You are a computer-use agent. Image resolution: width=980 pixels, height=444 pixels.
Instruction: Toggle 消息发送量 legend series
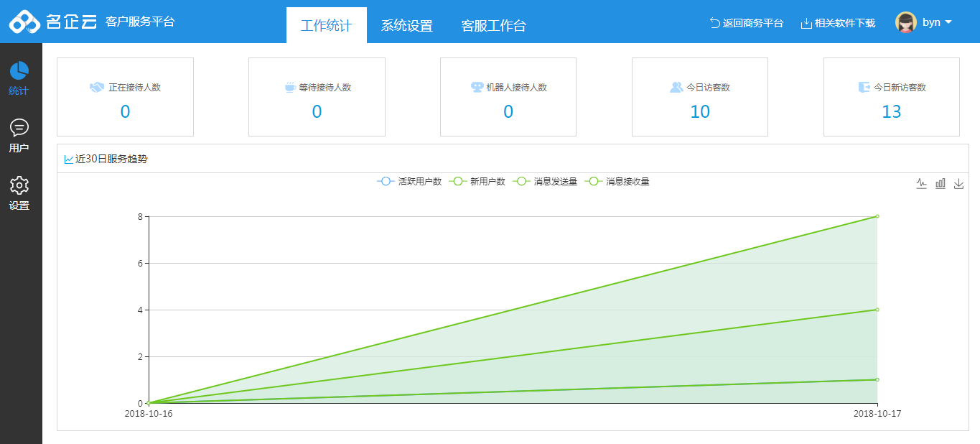coord(545,182)
